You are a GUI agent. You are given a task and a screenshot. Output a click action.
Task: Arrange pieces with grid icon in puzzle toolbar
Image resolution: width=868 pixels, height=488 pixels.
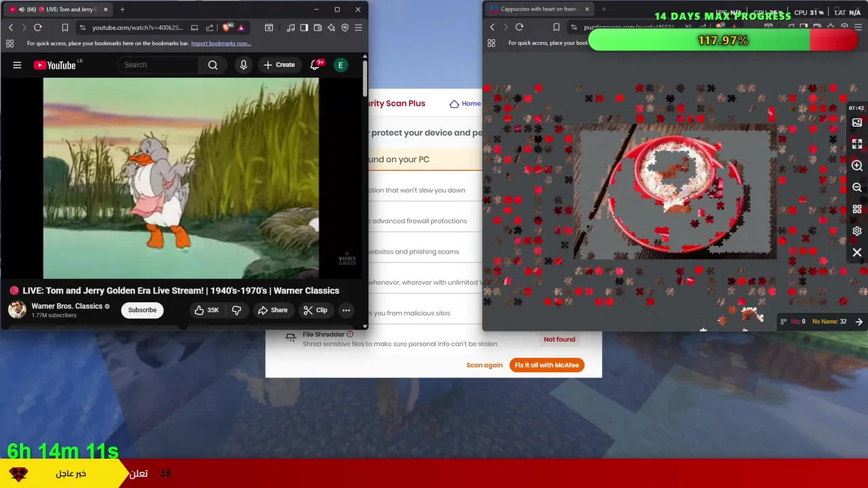857,209
